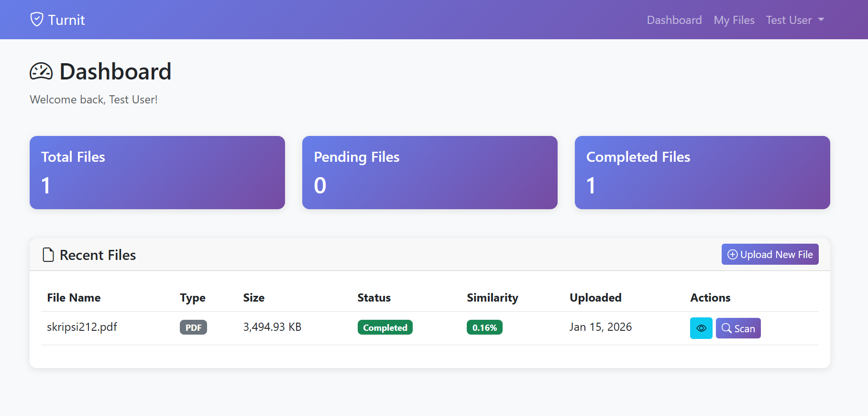Click the 0.16% similarity badge
The image size is (868, 416).
[x=484, y=327]
